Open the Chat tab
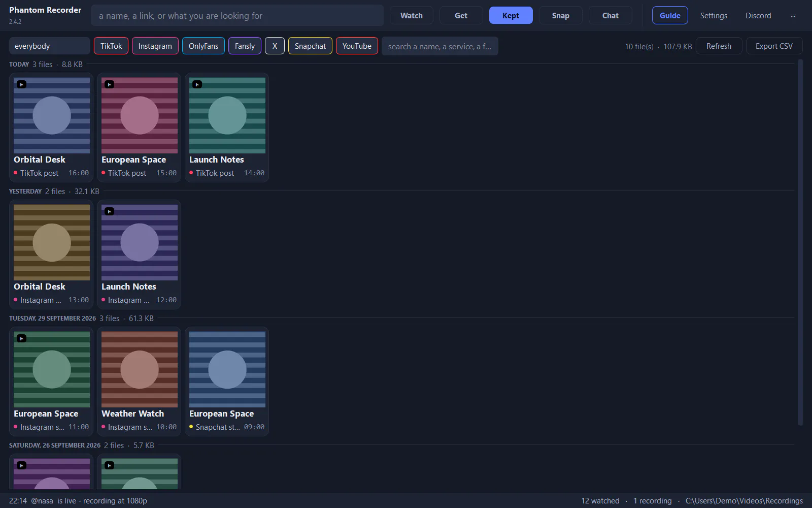This screenshot has width=812, height=508. (610, 16)
